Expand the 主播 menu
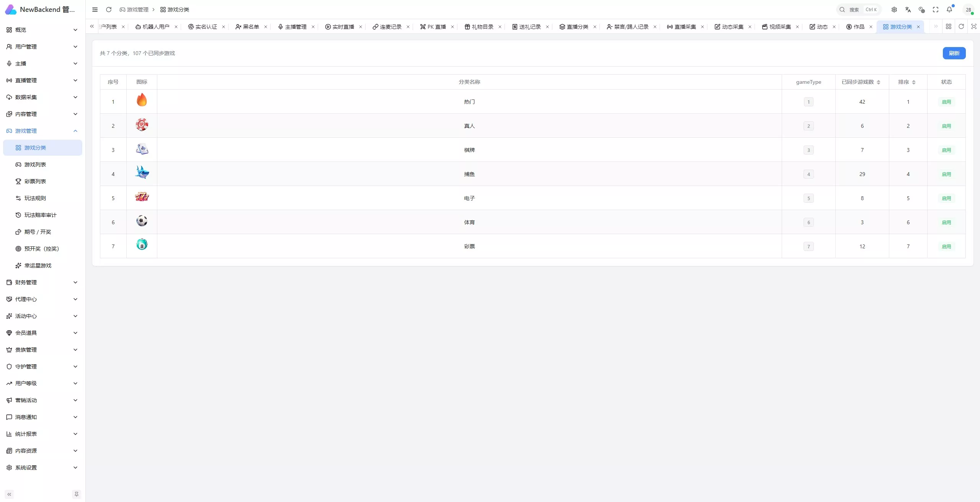Screen dimensions: 980x502 coord(42,64)
